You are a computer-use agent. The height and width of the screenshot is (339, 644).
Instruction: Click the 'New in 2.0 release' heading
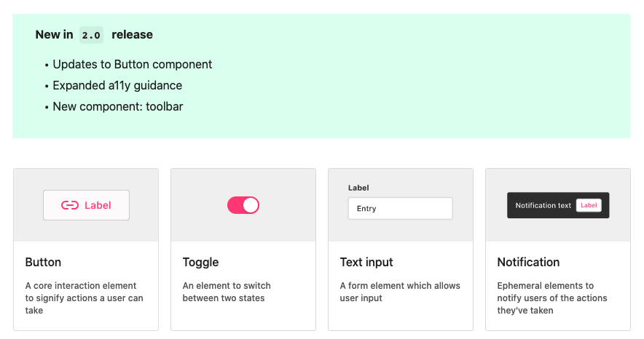94,35
